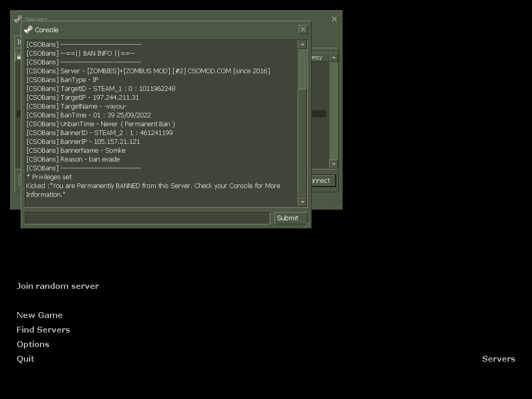Focus the console command input field

pos(147,218)
